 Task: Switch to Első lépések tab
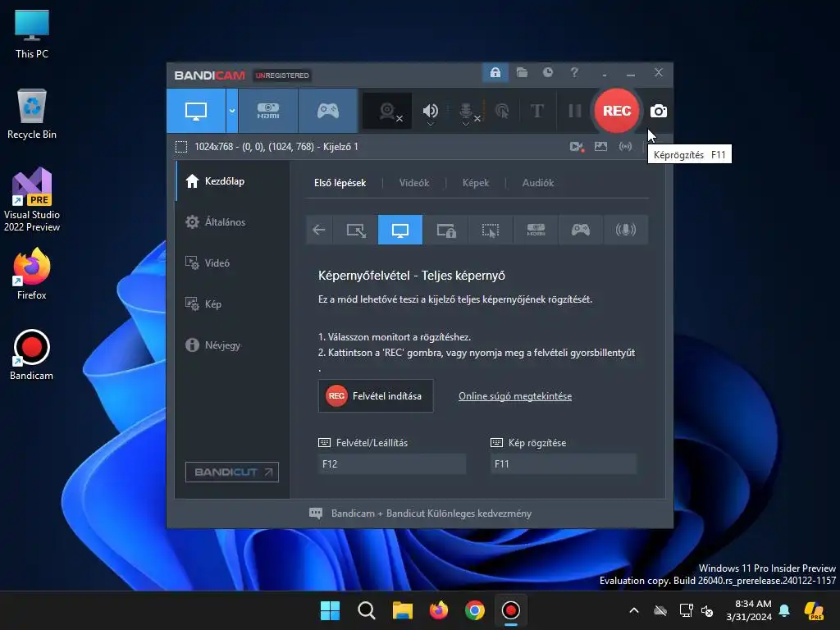(340, 183)
